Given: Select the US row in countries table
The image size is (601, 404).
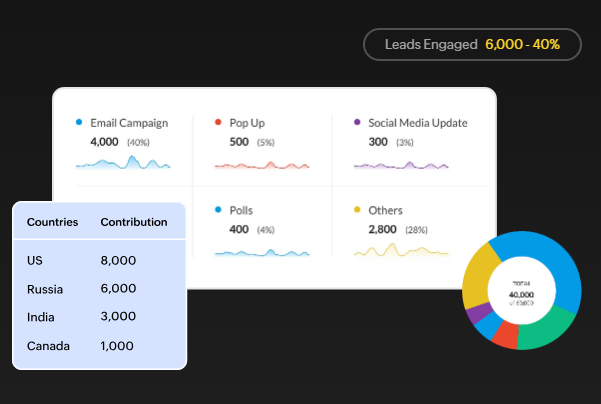Looking at the screenshot, I should tap(98, 261).
